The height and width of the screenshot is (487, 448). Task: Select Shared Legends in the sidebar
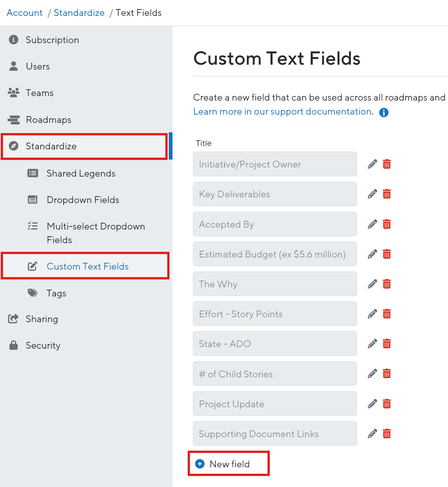81,173
